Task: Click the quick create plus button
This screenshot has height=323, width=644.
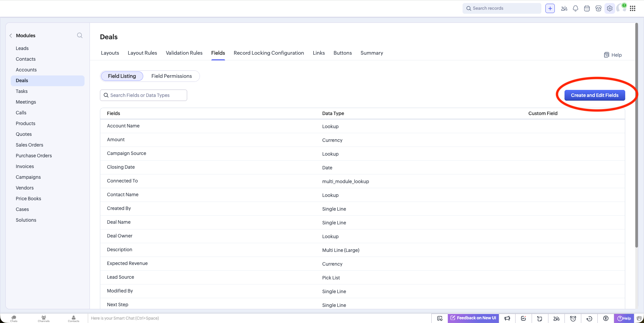Action: pyautogui.click(x=550, y=8)
